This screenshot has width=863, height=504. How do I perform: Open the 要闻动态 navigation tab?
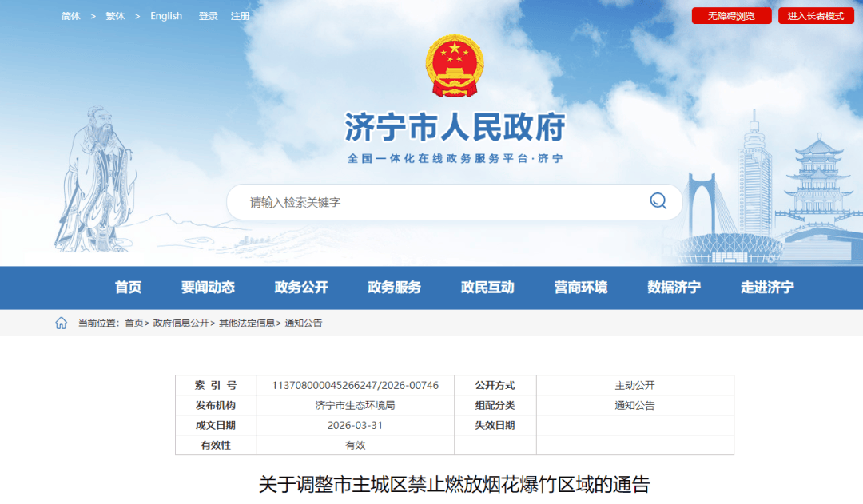pos(208,288)
